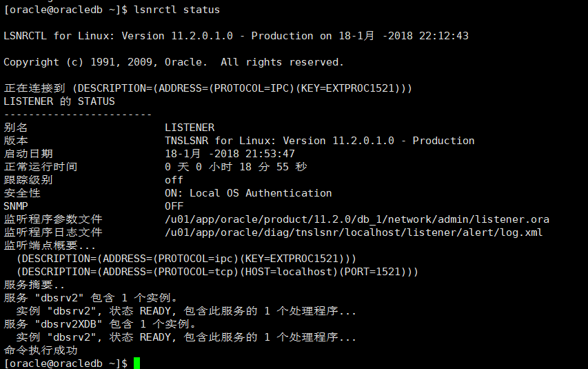The height and width of the screenshot is (369, 588).
Task: Click the alias value 'LISTENER'
Action: 190,128
